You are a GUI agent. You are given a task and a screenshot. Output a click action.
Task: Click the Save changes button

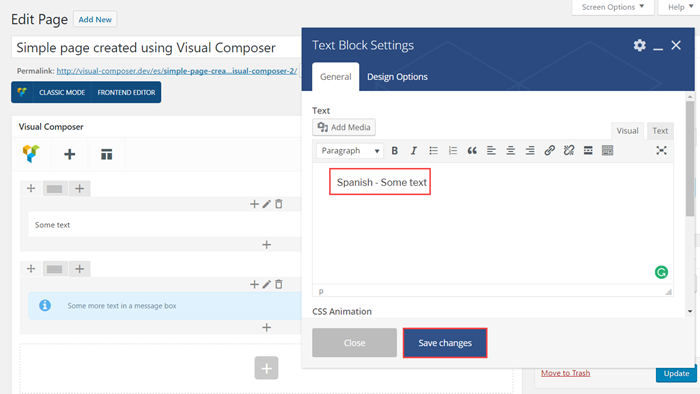pos(445,343)
